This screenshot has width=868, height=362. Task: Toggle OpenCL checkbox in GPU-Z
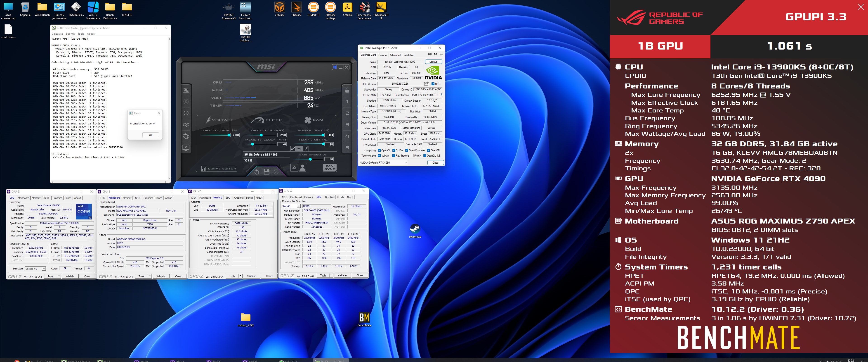(x=380, y=150)
